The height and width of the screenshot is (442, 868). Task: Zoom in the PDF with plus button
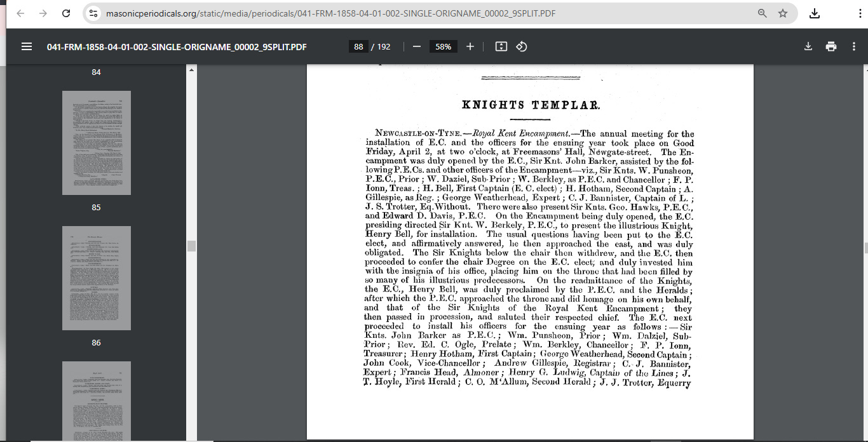(x=470, y=46)
